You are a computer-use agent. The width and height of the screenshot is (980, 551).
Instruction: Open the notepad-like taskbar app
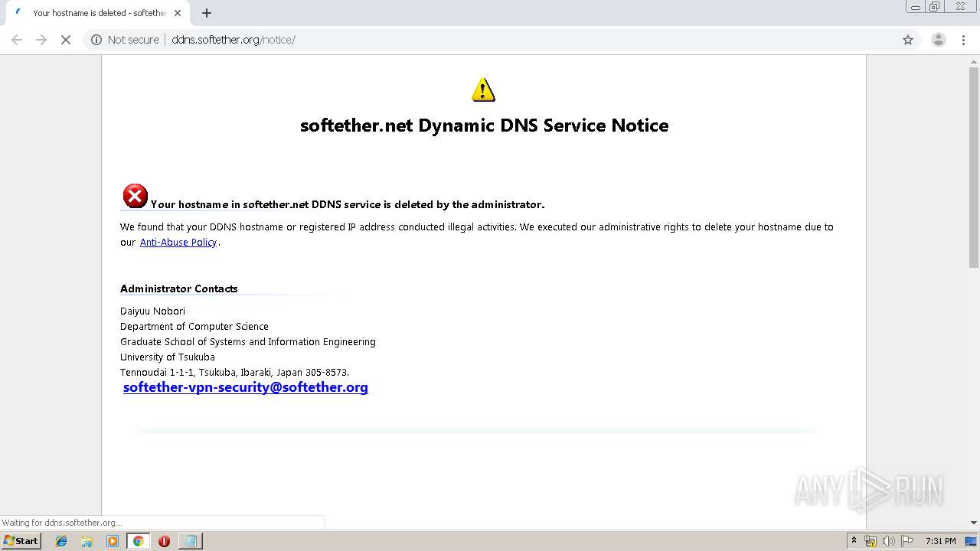tap(190, 541)
